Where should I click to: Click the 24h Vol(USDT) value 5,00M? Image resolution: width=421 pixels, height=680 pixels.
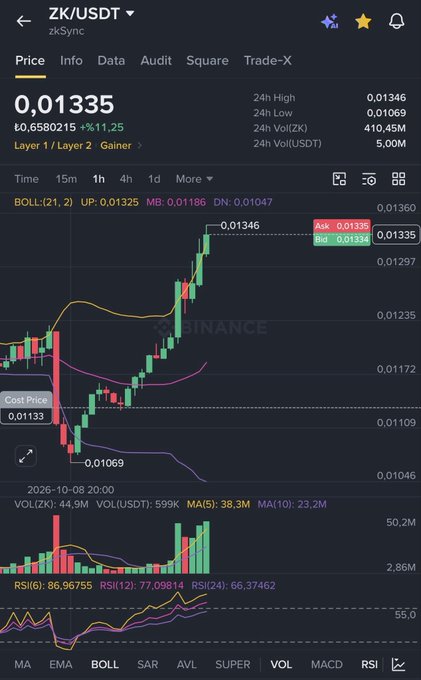[x=391, y=143]
